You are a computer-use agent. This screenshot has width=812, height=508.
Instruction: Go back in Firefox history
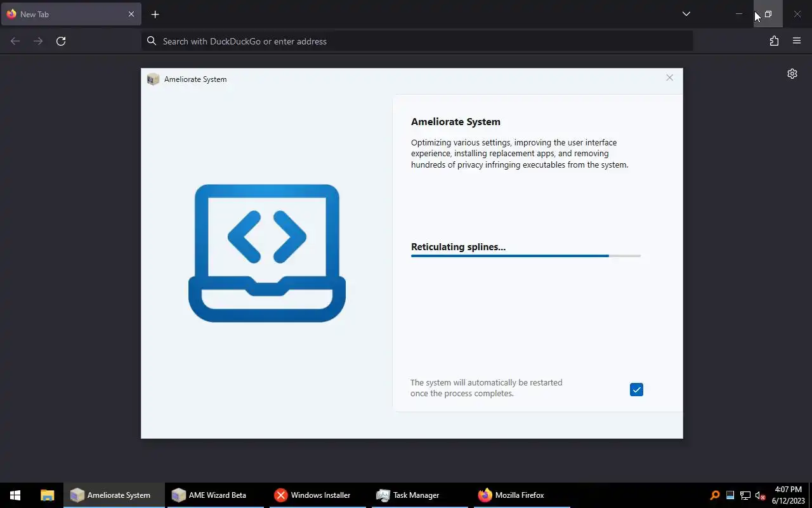point(15,41)
